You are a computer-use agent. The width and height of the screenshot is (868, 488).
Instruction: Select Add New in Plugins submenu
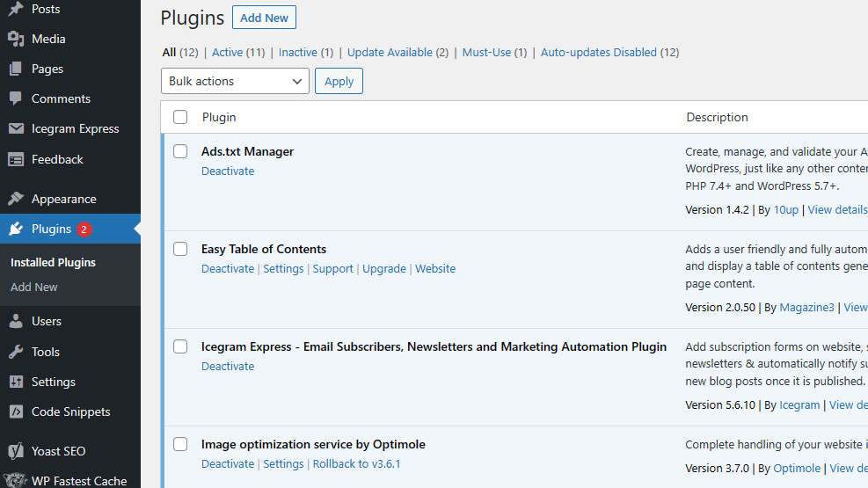[33, 288]
